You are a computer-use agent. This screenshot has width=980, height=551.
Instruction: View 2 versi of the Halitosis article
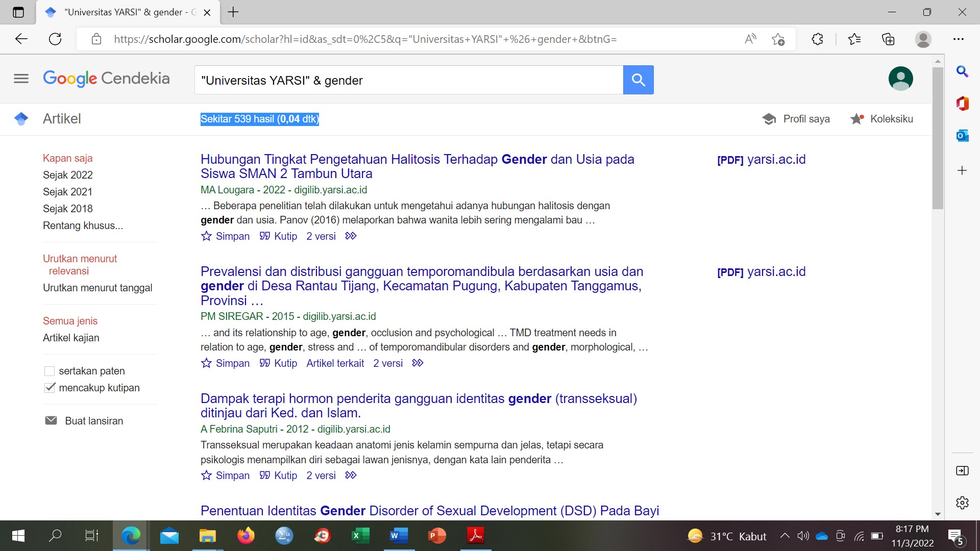point(321,236)
